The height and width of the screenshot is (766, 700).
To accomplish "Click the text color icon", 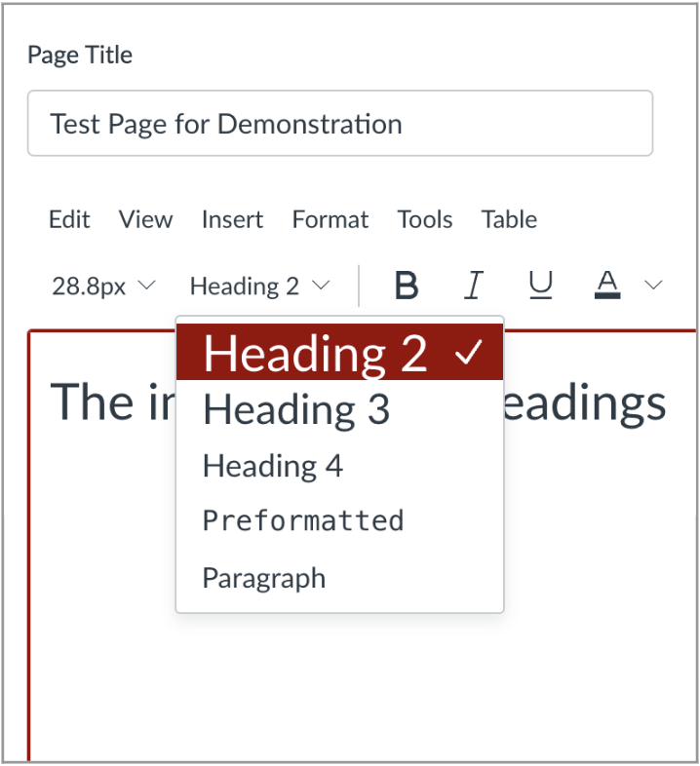I will point(607,286).
